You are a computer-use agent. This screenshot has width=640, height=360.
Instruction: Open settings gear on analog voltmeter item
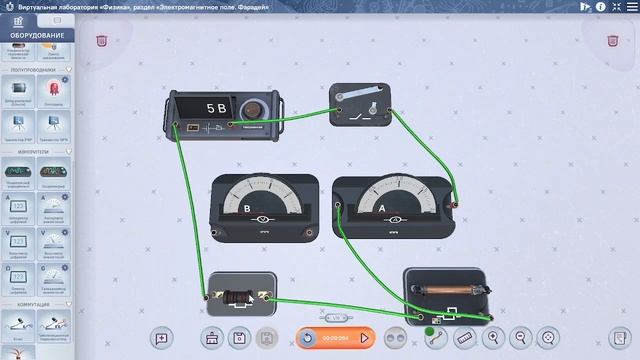pyautogui.click(x=65, y=232)
